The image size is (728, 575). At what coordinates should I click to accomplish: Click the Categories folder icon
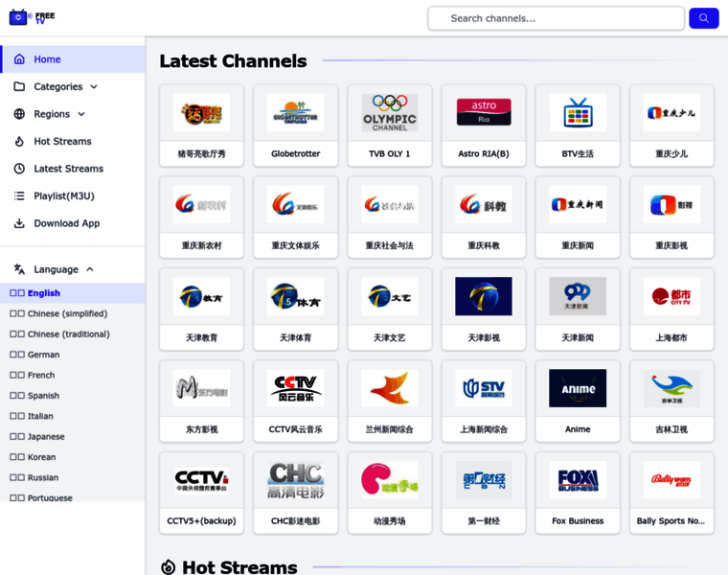[x=19, y=86]
